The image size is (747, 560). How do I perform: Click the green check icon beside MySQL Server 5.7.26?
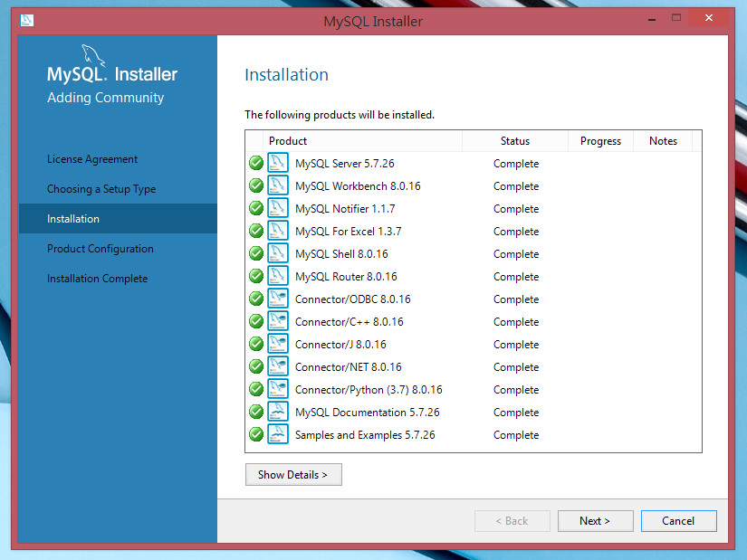(x=256, y=163)
